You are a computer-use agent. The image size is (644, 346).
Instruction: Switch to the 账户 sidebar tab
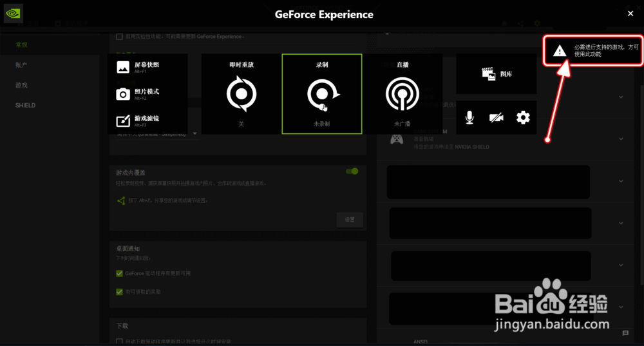coord(21,65)
